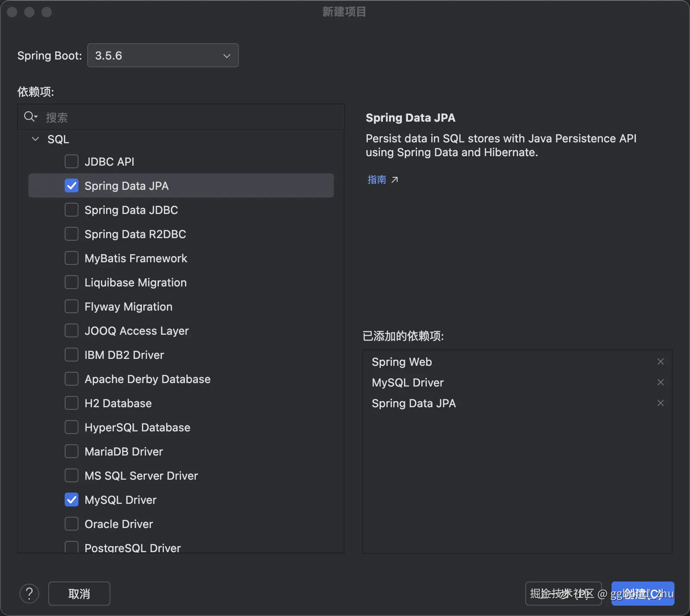Image resolution: width=690 pixels, height=616 pixels.
Task: Click the 创建 create button
Action: (x=643, y=594)
